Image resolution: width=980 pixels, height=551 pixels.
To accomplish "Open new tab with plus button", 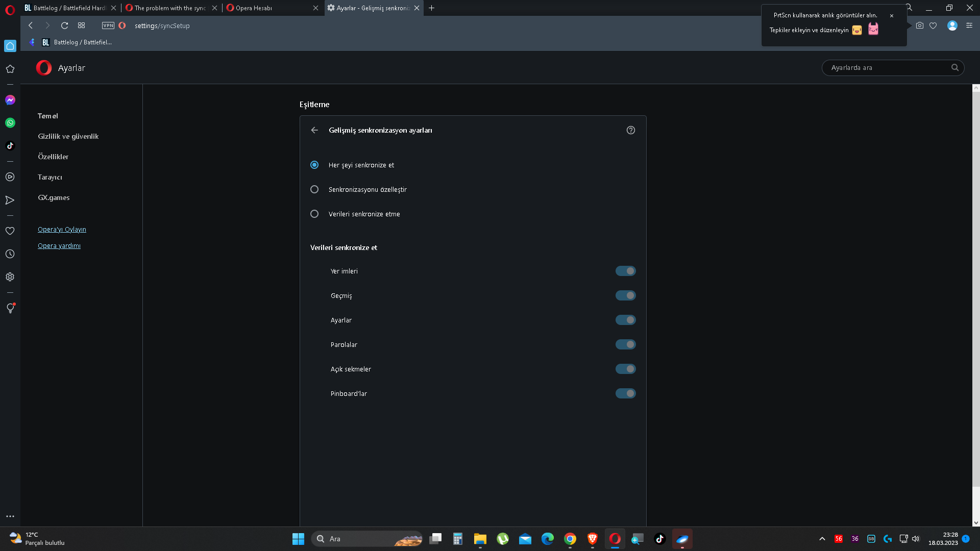I will (432, 8).
